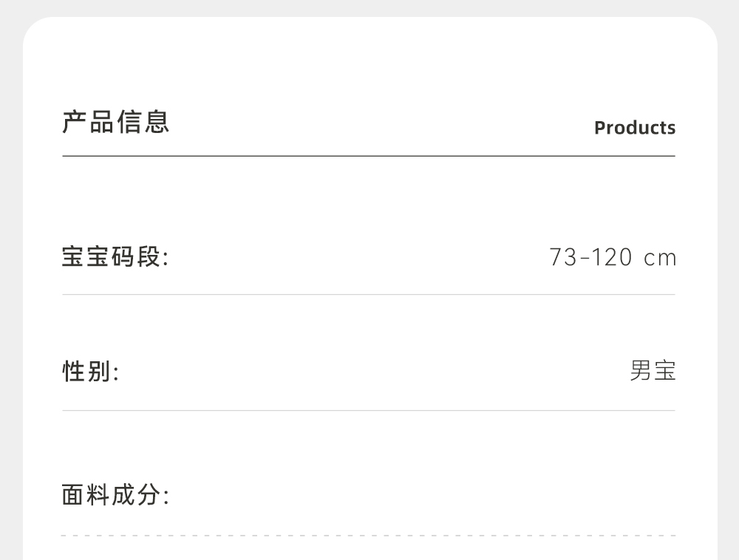Click the gray margin right of the card
The image size is (739, 560).
(729, 296)
